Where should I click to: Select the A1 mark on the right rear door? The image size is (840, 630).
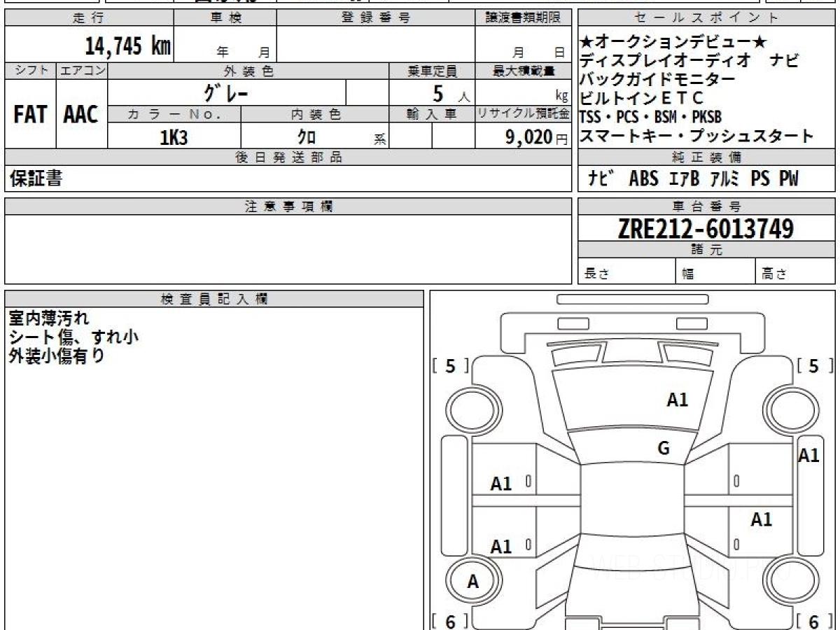[x=761, y=519]
